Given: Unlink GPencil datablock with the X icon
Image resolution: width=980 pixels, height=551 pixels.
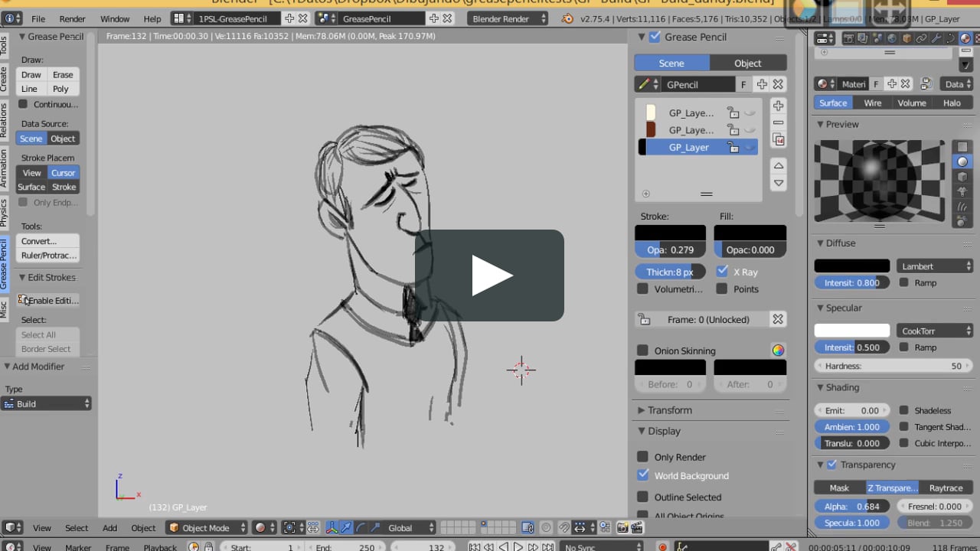Looking at the screenshot, I should 779,84.
